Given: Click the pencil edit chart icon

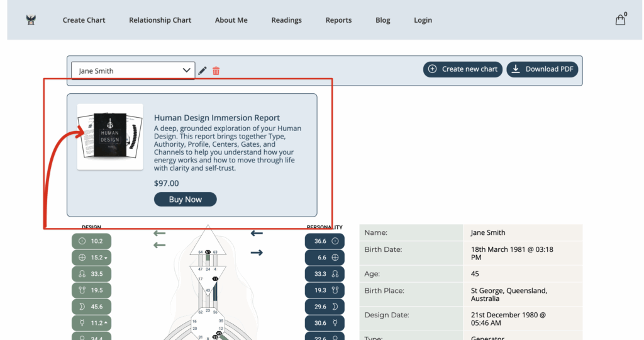Looking at the screenshot, I should click(x=203, y=71).
